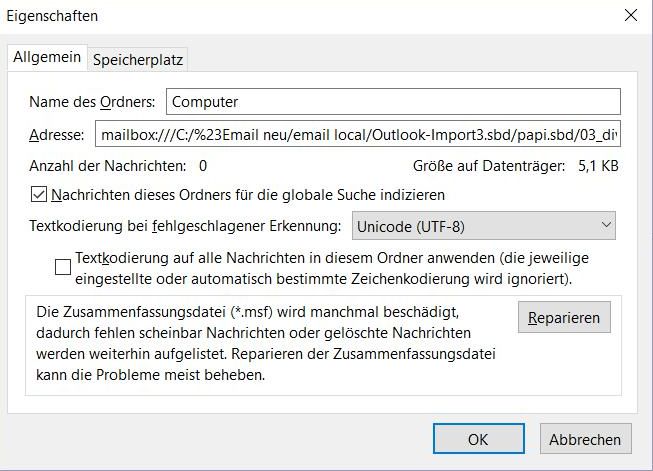Viewport: 653px width, 471px height.
Task: Uncheck the global search indexing checkbox box
Action: (x=40, y=195)
